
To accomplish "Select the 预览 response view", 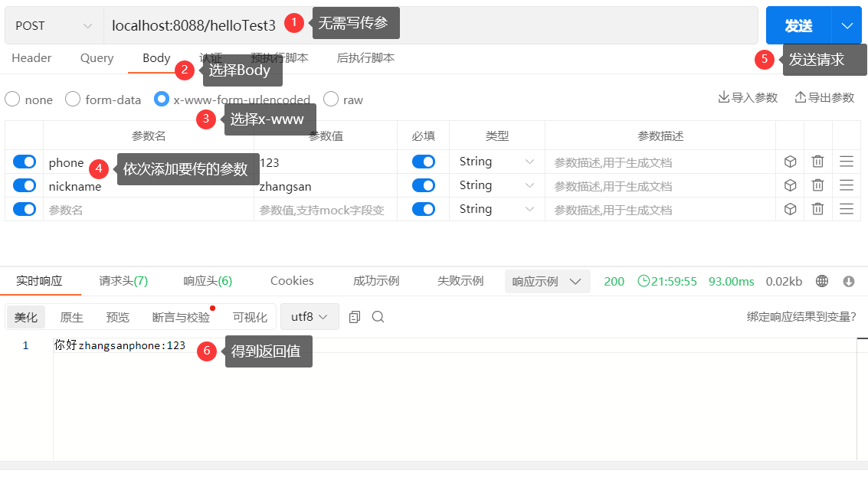I will click(117, 317).
